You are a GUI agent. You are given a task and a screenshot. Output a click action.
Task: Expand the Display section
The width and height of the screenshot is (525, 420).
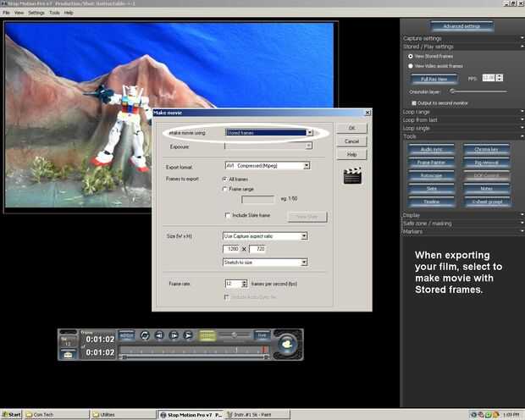click(462, 215)
